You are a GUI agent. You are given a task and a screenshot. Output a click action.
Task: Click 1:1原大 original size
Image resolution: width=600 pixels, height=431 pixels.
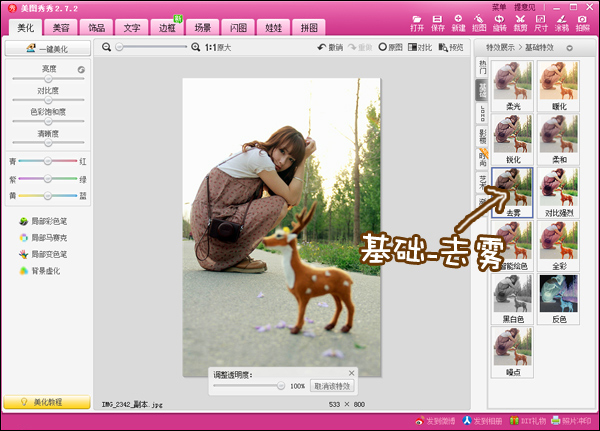click(x=218, y=47)
